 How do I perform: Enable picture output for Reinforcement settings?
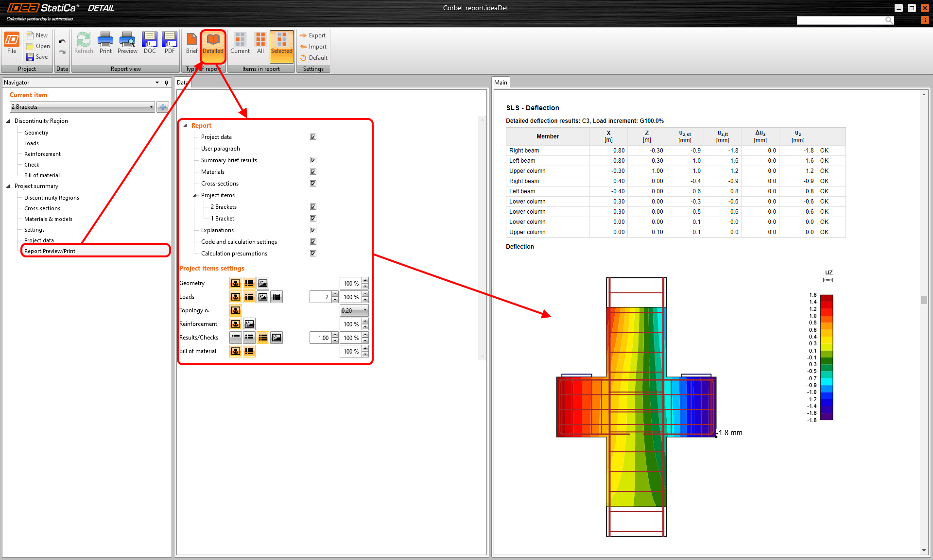coord(249,324)
